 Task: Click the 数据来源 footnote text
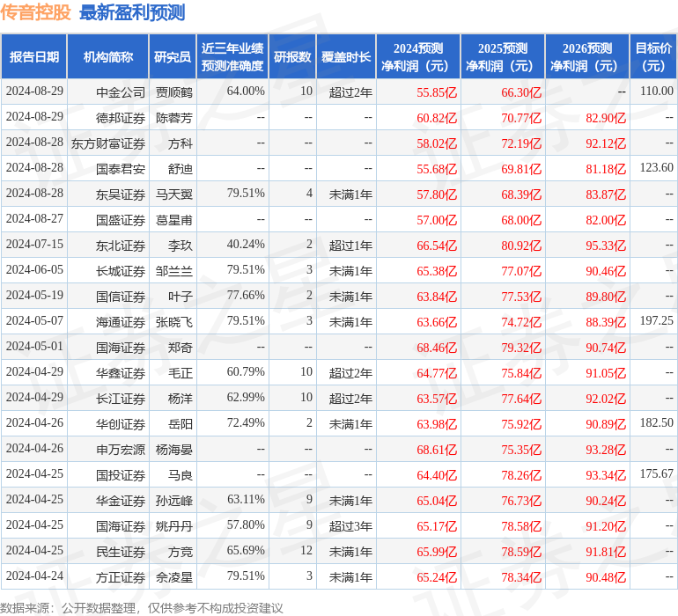click(x=142, y=608)
